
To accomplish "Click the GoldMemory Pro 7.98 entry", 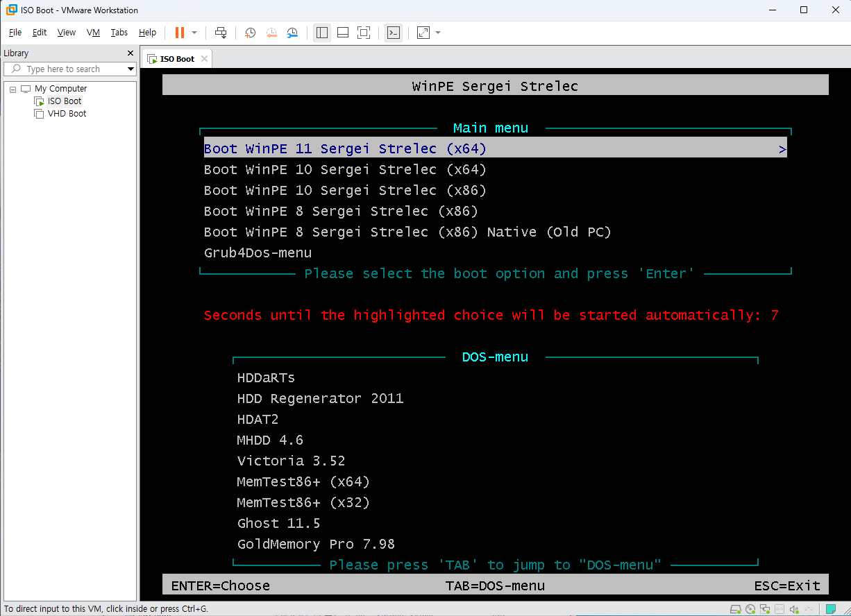I will [316, 544].
